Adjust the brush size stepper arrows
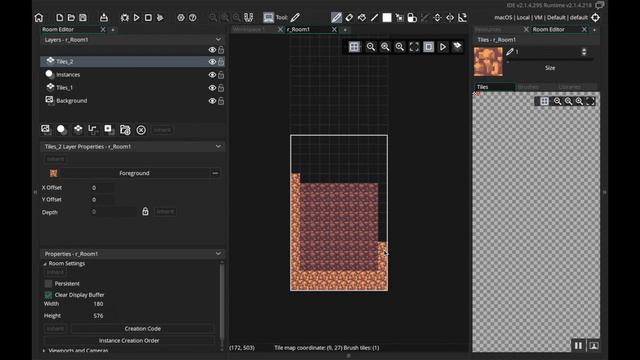The image size is (640, 360). (x=584, y=52)
